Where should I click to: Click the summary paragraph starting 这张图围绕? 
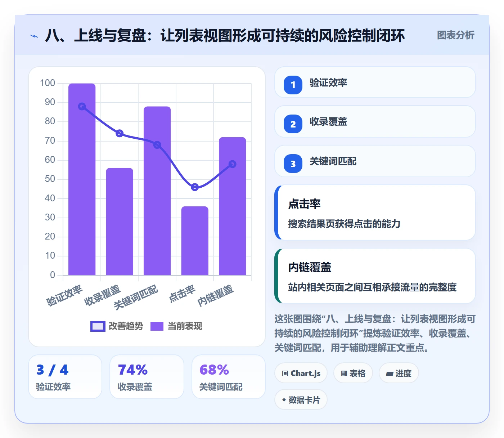[x=375, y=334]
